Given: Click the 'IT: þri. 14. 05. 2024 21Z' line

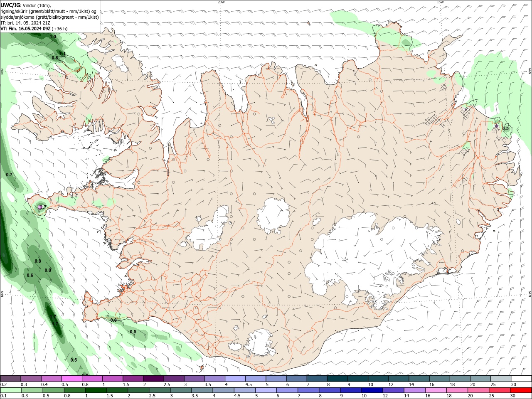Looking at the screenshot, I should [x=26, y=23].
